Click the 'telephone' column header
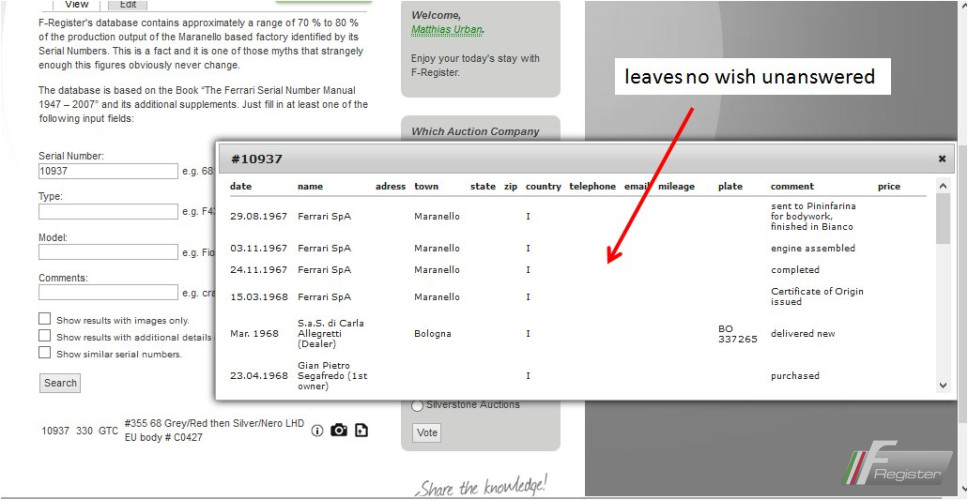The width and height of the screenshot is (968, 500). 592,186
